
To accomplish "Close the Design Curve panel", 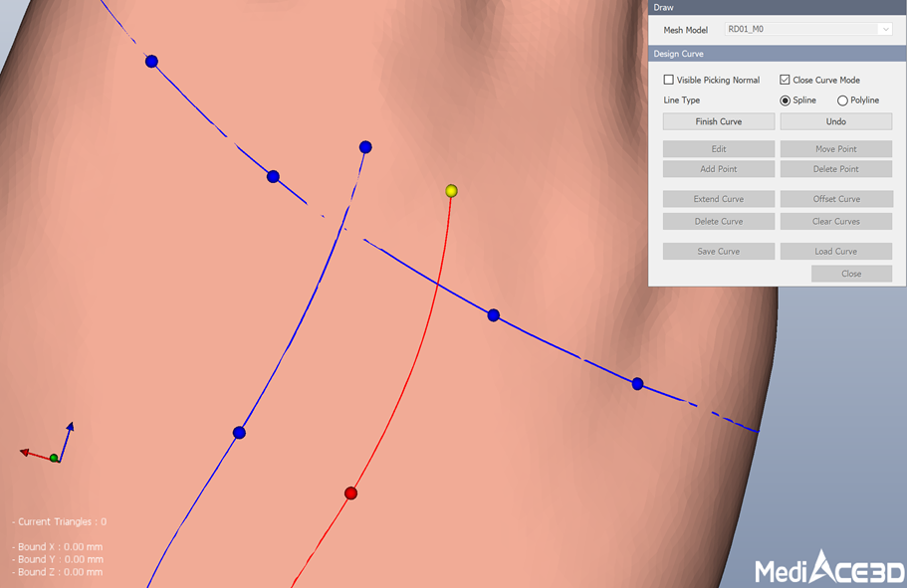I will point(851,274).
